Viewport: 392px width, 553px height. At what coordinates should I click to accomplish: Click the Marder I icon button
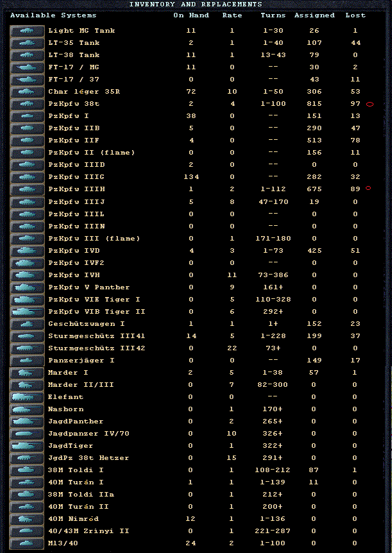[x=27, y=373]
